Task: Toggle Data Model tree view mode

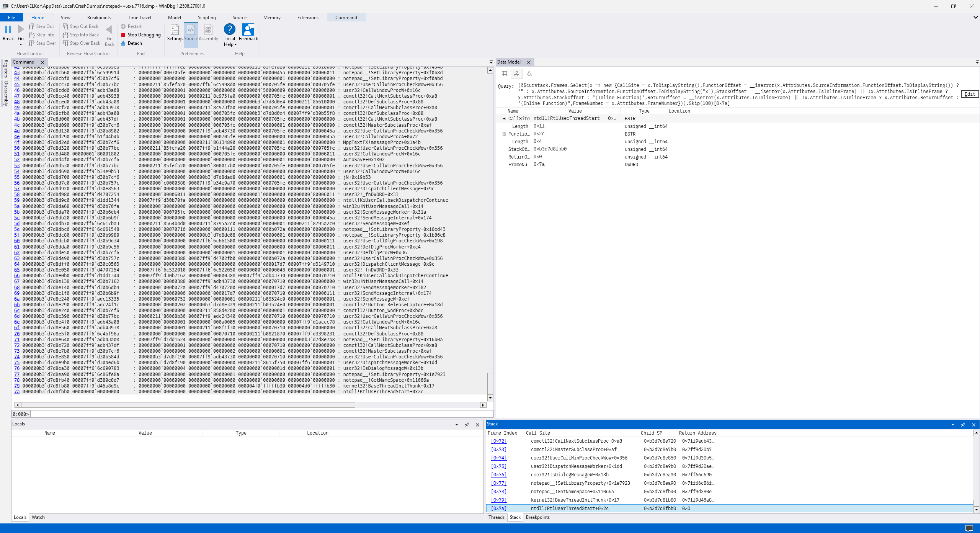Action: click(x=516, y=74)
